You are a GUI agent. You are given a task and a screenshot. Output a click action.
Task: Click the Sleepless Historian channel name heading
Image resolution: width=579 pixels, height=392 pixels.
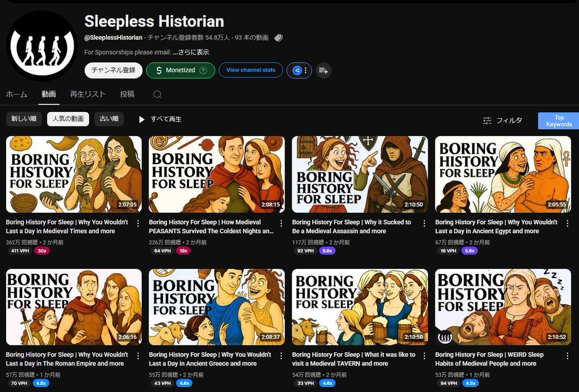154,21
